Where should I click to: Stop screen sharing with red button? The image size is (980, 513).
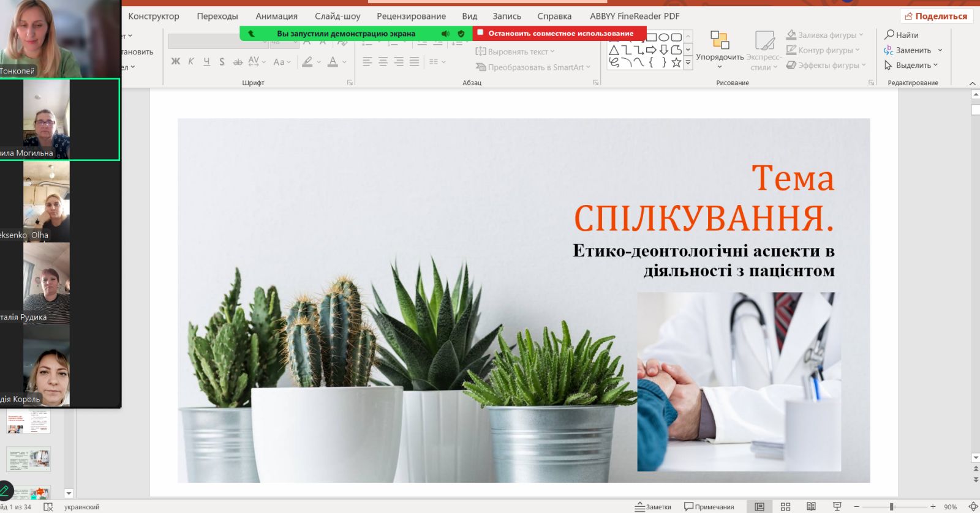coord(560,33)
